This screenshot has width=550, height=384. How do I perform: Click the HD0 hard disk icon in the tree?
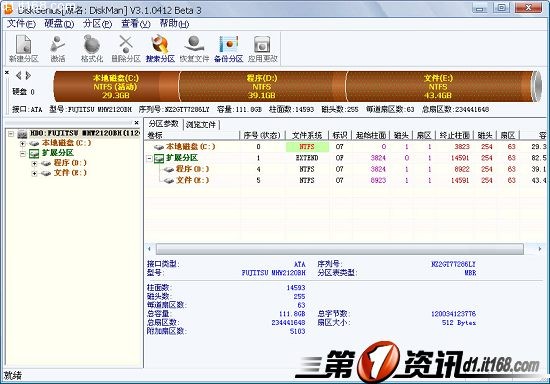tap(22, 134)
